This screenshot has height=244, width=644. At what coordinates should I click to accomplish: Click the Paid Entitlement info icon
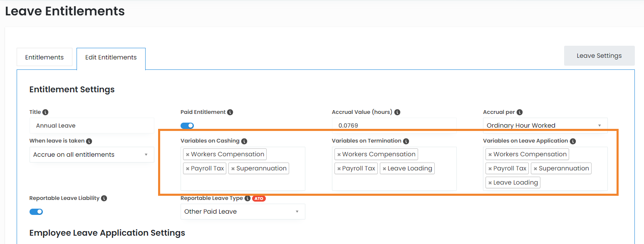click(230, 112)
